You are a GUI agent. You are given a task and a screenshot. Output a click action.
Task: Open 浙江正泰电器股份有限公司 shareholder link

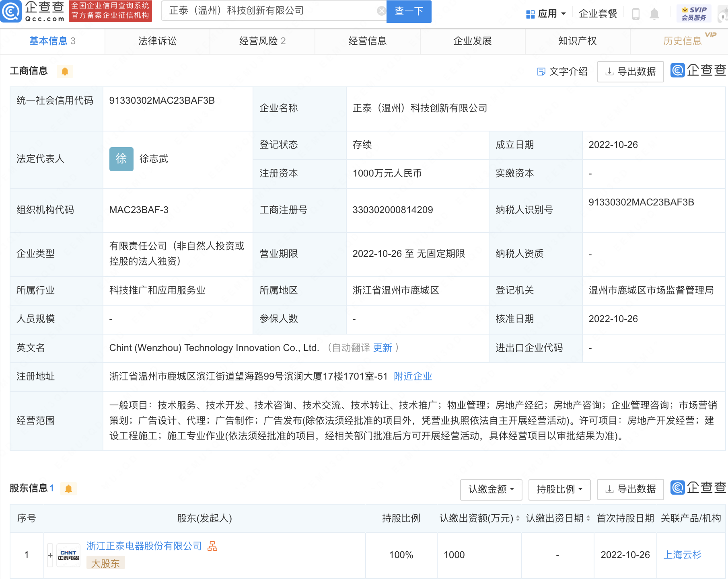click(x=144, y=546)
